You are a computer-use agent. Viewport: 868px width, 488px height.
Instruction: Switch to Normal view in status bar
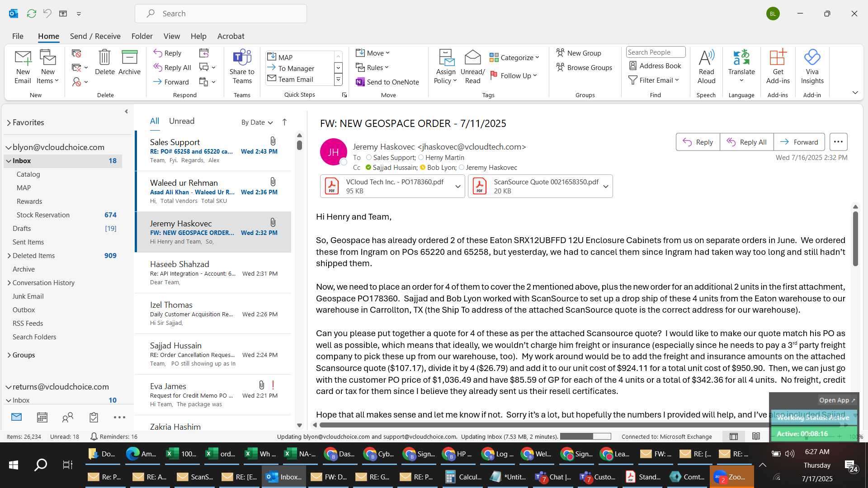point(734,436)
